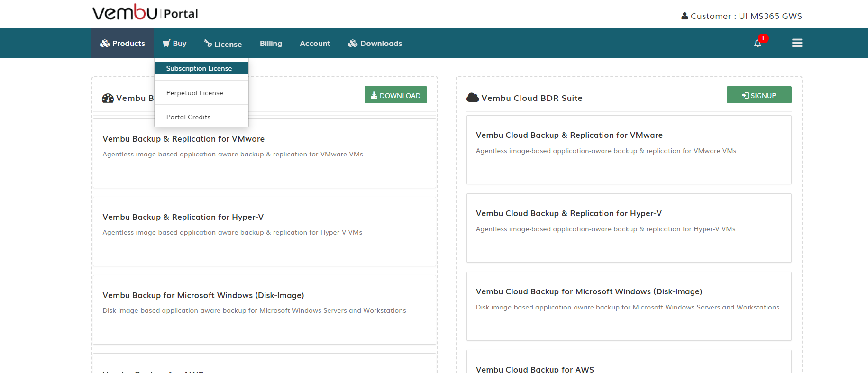
Task: Open the Buy menu
Action: click(174, 43)
